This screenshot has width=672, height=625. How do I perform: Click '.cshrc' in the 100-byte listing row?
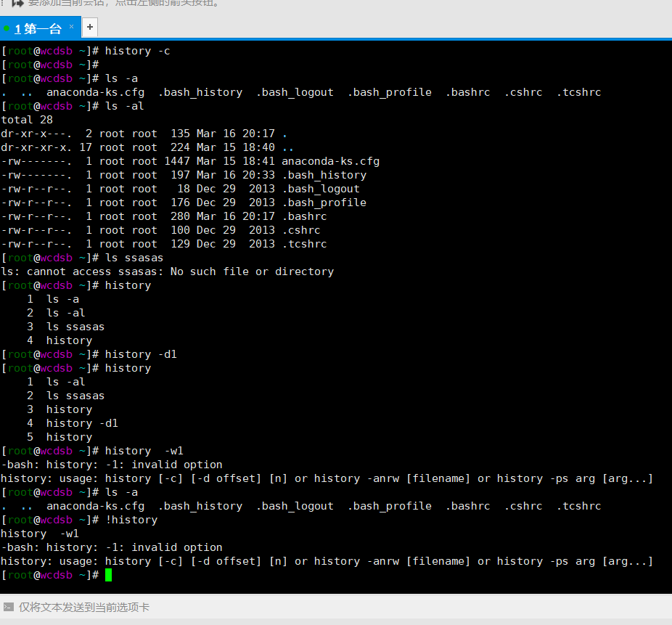coord(301,230)
